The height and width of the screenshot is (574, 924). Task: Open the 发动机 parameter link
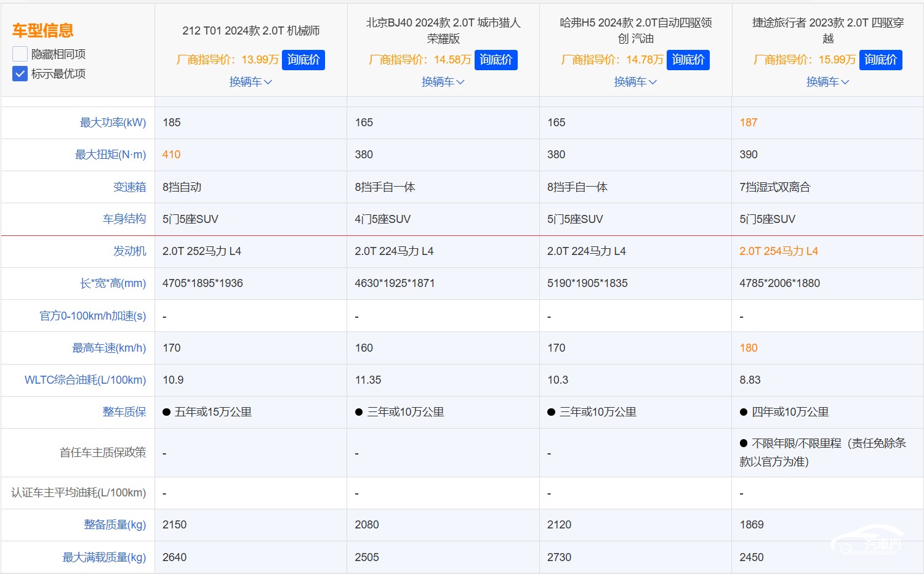pos(130,251)
